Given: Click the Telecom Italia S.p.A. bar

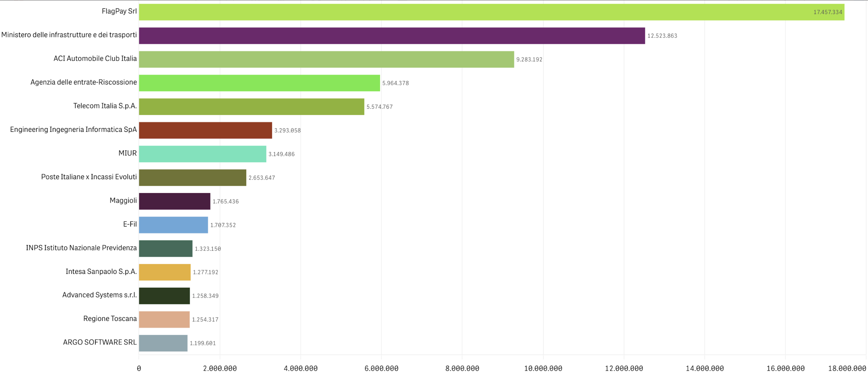Looking at the screenshot, I should coord(251,107).
